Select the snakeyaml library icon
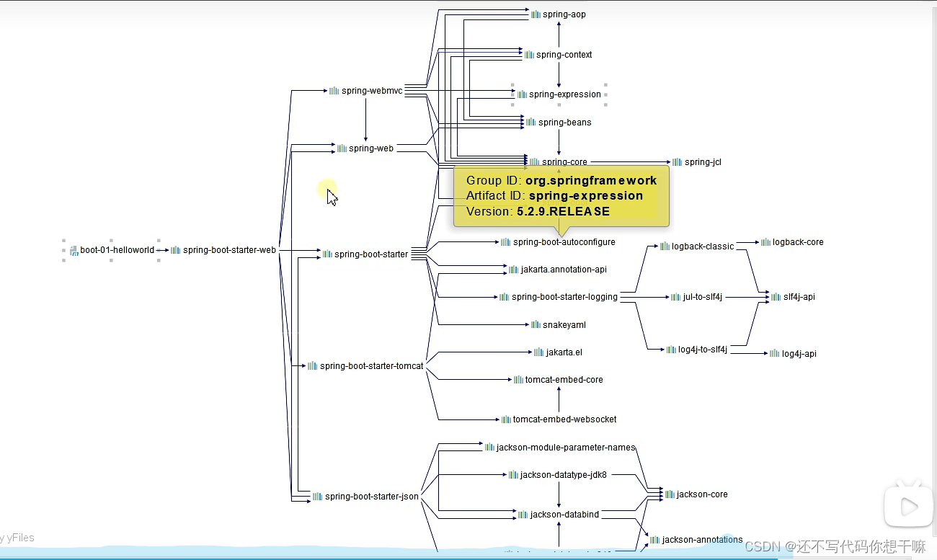 coord(536,325)
